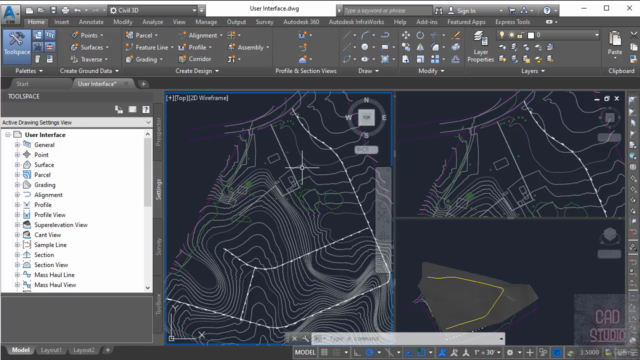The width and height of the screenshot is (640, 360).
Task: Switch to the Layout1 tab
Action: 51,350
